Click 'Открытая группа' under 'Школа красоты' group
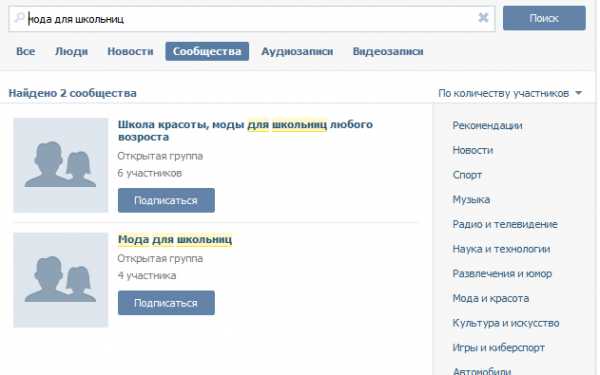The width and height of the screenshot is (600, 375). [x=160, y=156]
